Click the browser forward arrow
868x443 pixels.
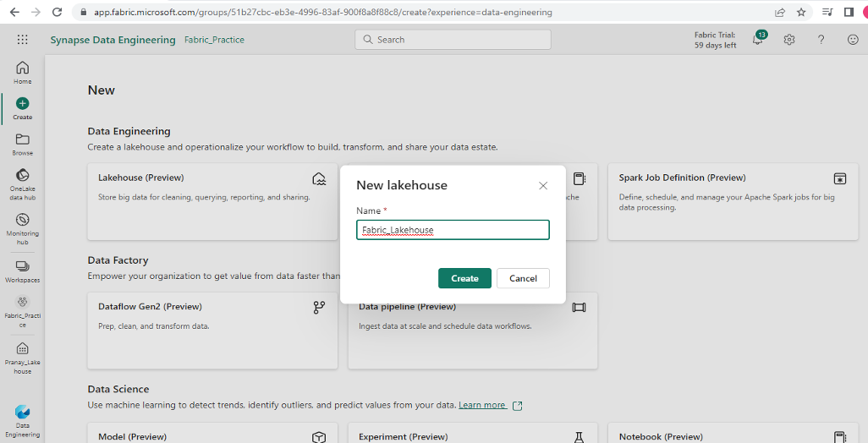click(x=36, y=12)
